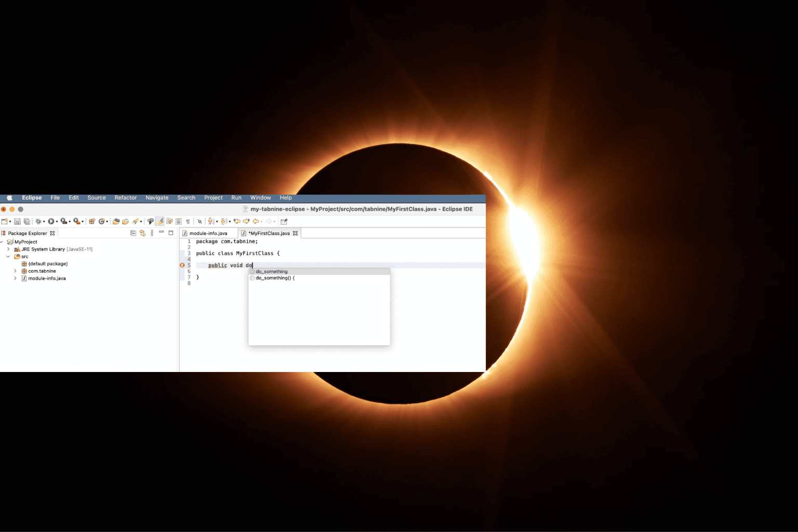Open the Eclipse application menu
The image size is (798, 532).
tap(31, 197)
